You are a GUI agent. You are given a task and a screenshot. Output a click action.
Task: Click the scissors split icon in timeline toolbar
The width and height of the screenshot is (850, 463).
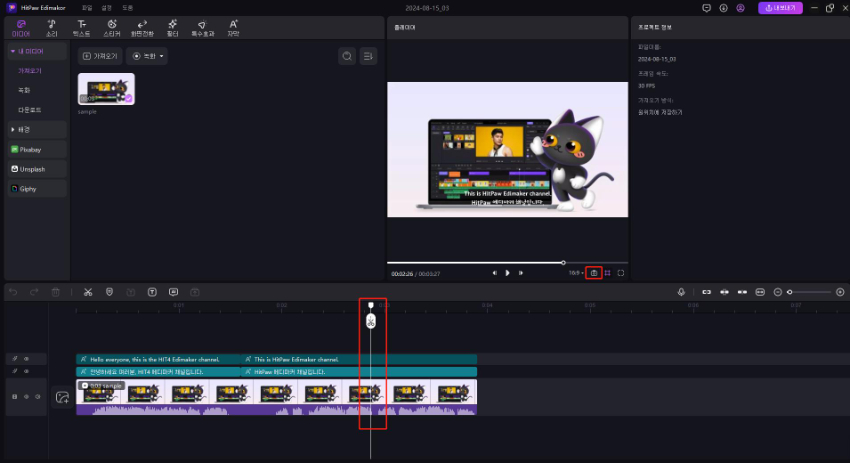coord(88,292)
